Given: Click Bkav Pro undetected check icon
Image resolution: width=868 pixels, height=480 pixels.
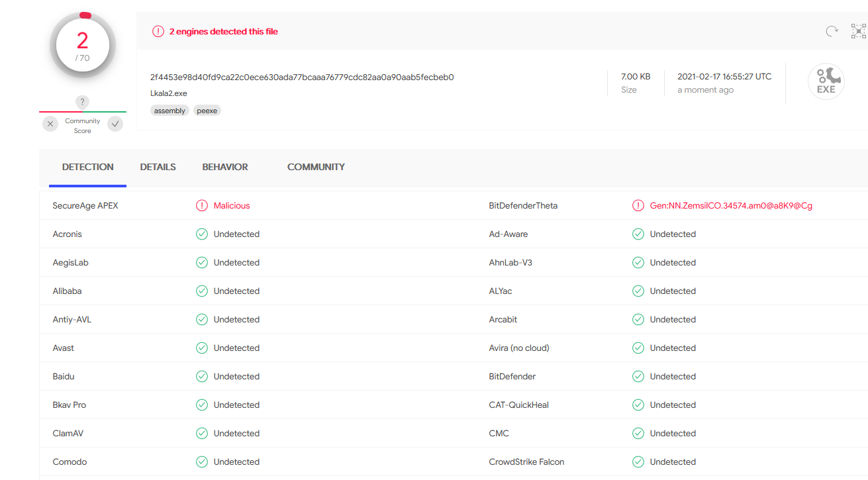Looking at the screenshot, I should point(202,405).
